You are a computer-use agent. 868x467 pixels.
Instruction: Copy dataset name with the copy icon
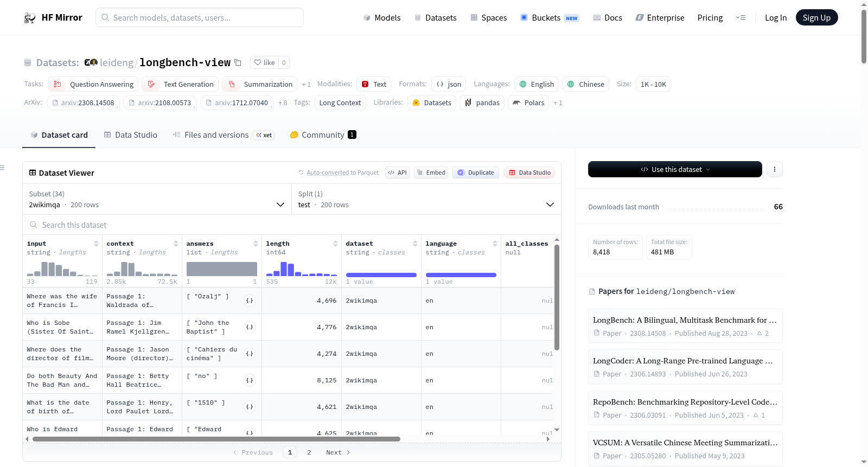point(238,62)
